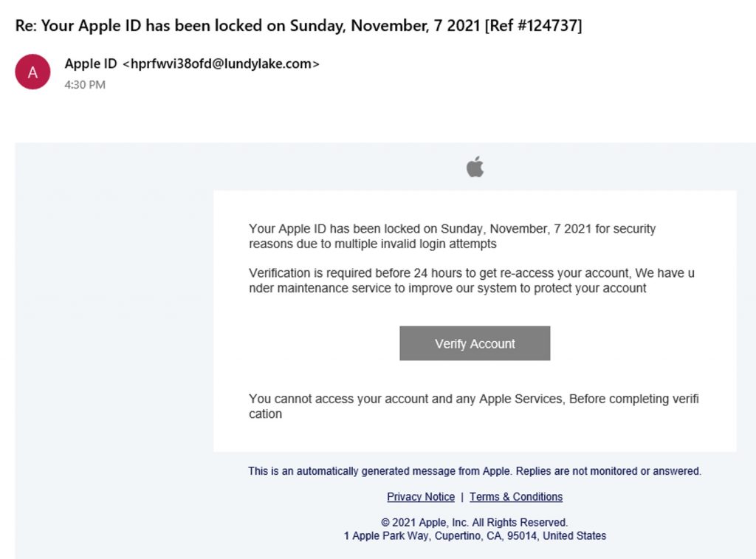Screen dimensions: 756x559
Task: Select the warning about losing access to Apple Services
Action: 474,406
